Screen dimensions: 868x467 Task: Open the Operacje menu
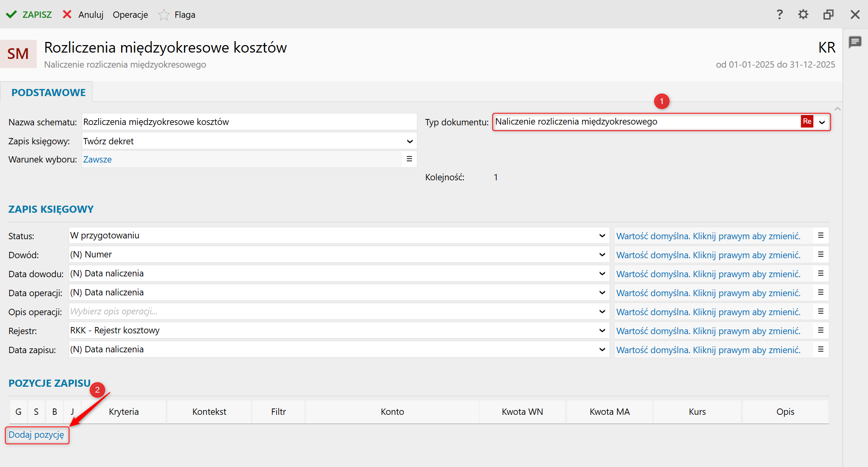click(x=130, y=15)
